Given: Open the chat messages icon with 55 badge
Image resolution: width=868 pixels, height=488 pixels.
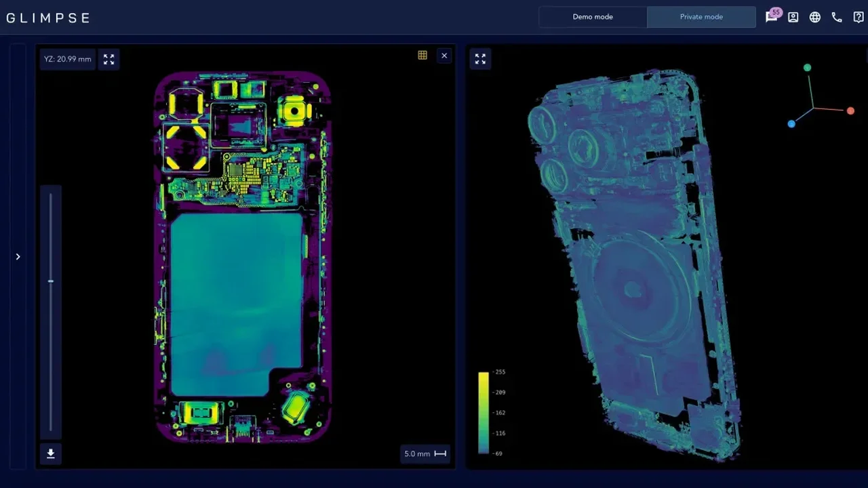Looking at the screenshot, I should click(x=772, y=17).
